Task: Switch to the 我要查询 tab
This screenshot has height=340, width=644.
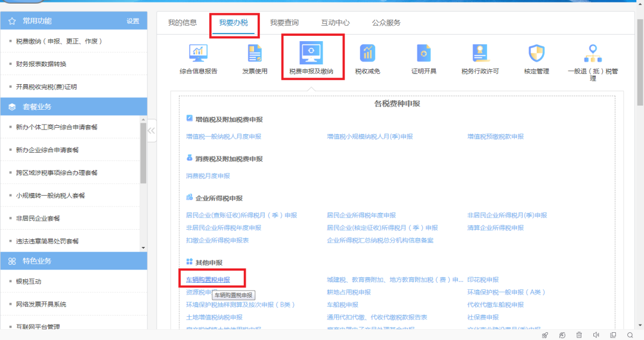Action: (x=284, y=23)
